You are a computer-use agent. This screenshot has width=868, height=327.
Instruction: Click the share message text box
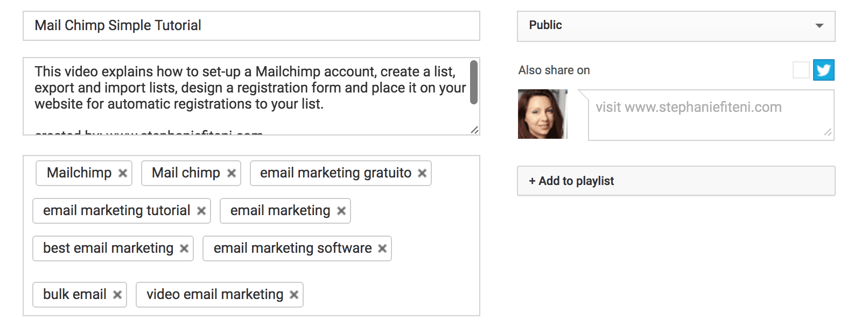tap(711, 115)
